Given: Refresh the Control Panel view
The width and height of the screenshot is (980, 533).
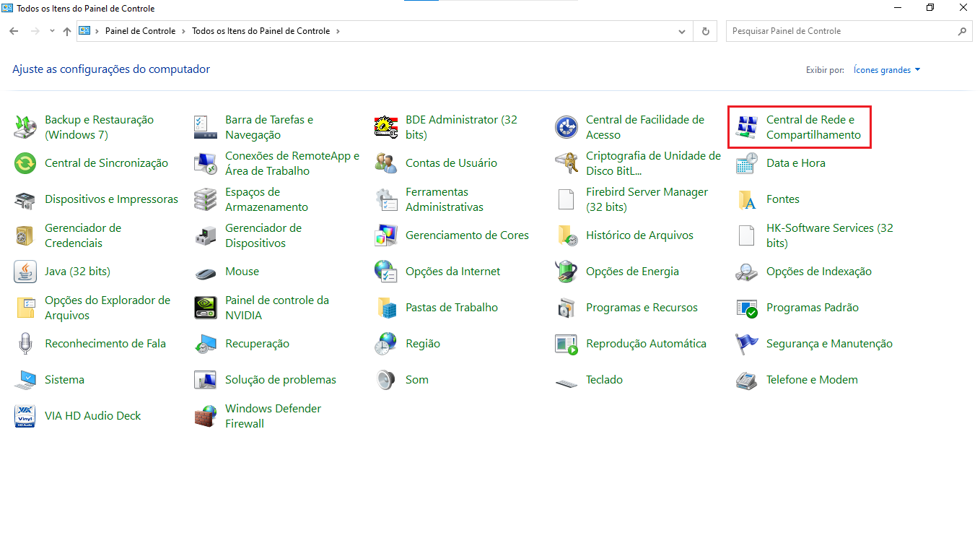Looking at the screenshot, I should coord(705,32).
